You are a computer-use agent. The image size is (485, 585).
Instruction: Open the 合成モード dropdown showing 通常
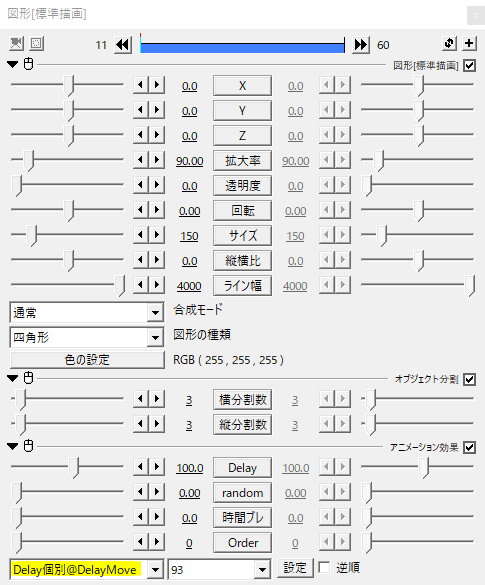[87, 312]
